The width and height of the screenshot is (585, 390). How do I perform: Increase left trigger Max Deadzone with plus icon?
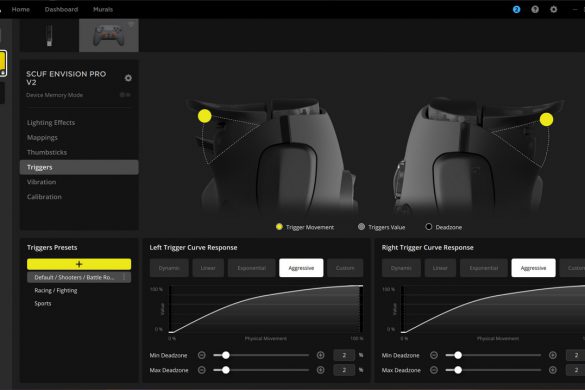[320, 370]
